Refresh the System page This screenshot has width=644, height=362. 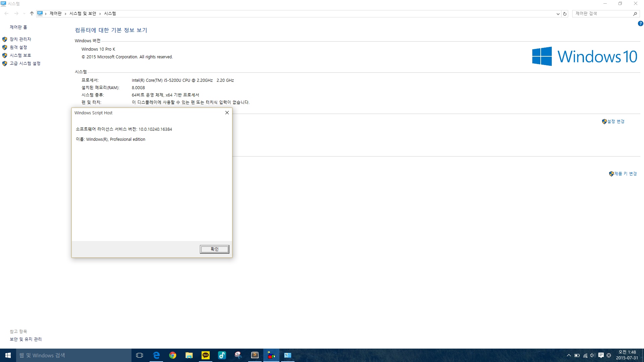coord(565,14)
